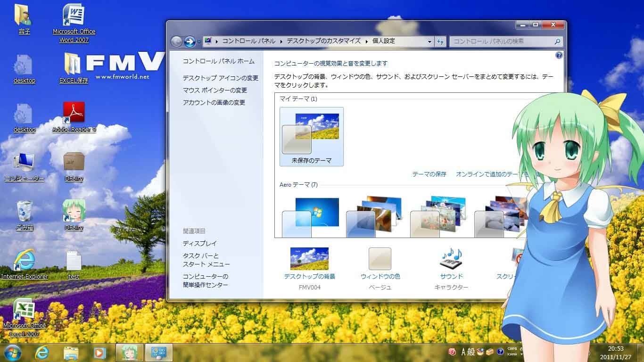Expand arrow after コントロール パネル breadcrumb
Viewport: 644px width, 362px height.
[x=281, y=41]
